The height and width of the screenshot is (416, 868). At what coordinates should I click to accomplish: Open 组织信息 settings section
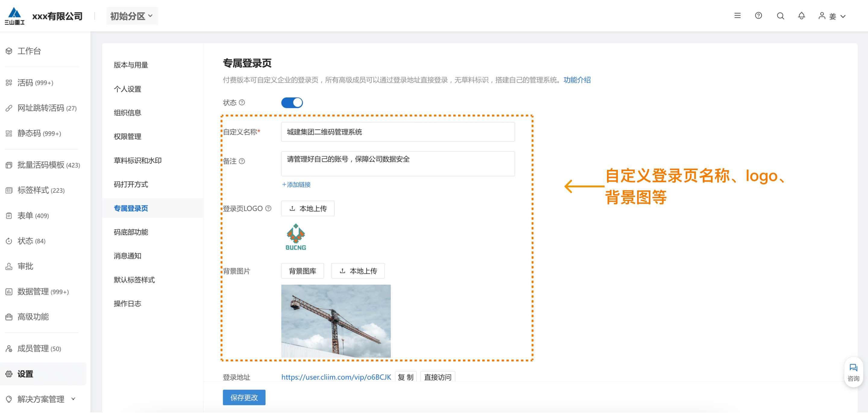point(127,113)
